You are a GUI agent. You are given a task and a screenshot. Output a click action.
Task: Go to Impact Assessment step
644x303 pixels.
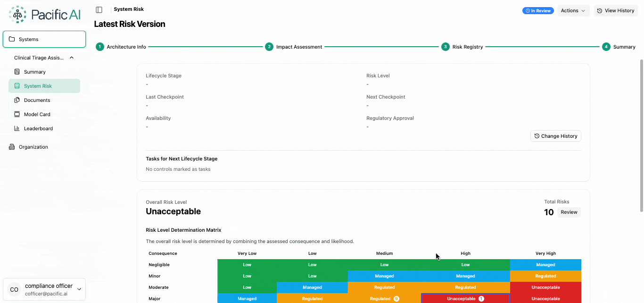point(294,47)
